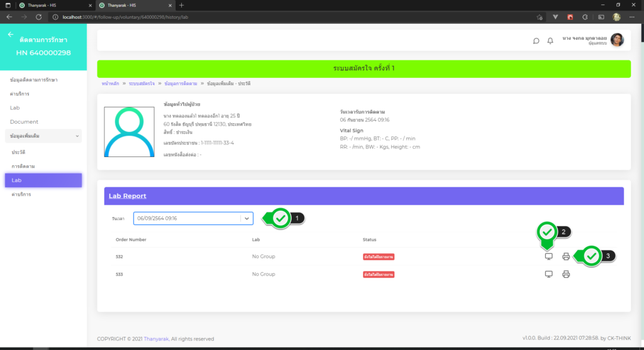Screen dimensions: 644x350
Task: Click the Lab Report heading link
Action: [127, 196]
